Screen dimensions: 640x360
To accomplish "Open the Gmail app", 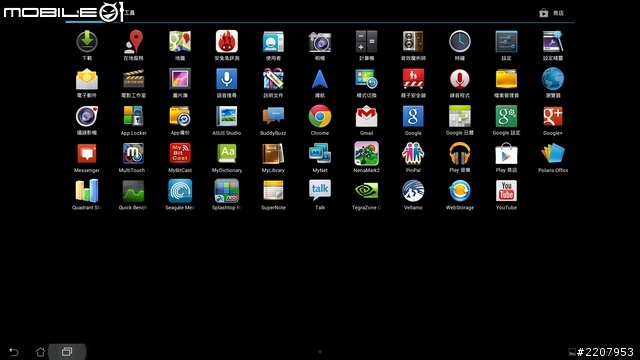I will pyautogui.click(x=366, y=116).
